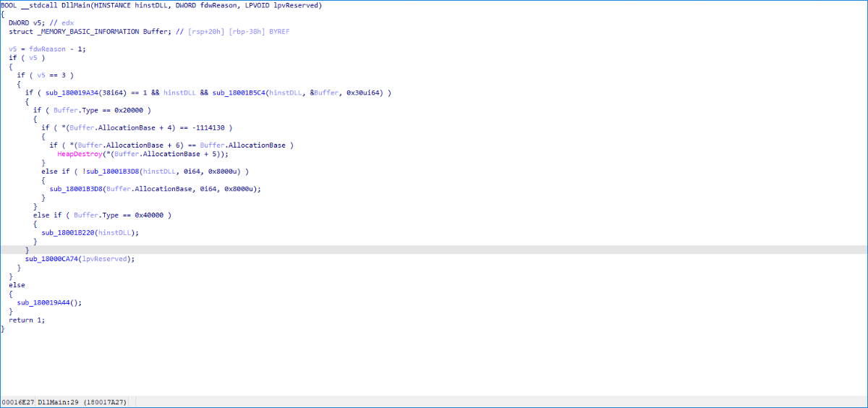The width and height of the screenshot is (868, 408).
Task: Select the -1114130 constant
Action: [x=210, y=127]
